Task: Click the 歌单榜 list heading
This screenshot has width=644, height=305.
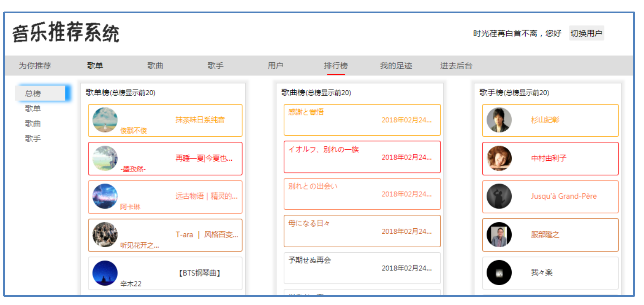Action: click(x=120, y=93)
